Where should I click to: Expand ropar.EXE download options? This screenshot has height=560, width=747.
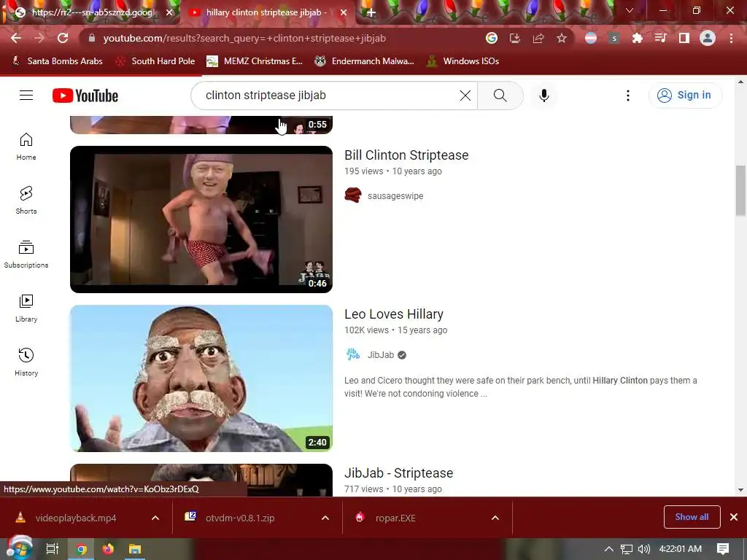[x=495, y=518]
